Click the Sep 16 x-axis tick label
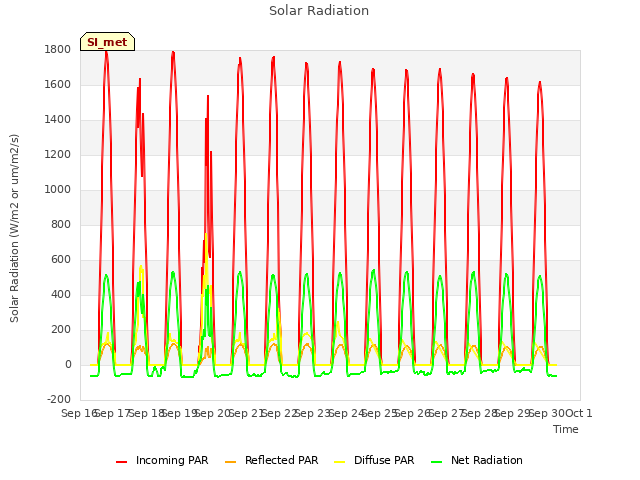The height and width of the screenshot is (480, 640). (x=79, y=413)
